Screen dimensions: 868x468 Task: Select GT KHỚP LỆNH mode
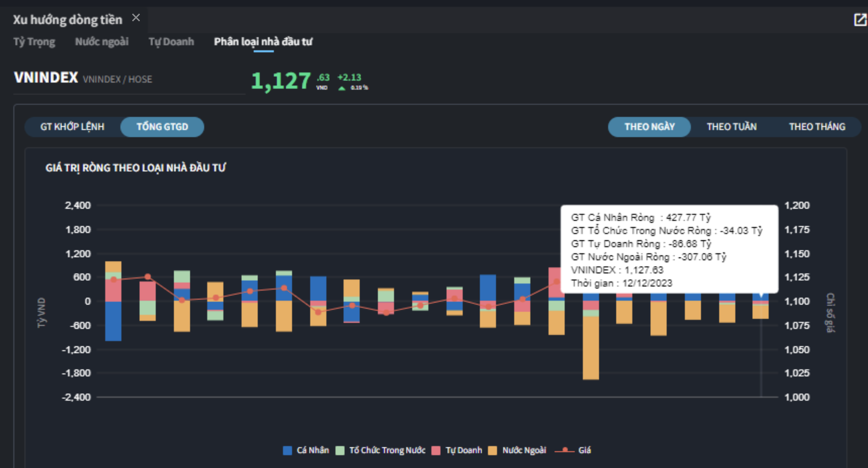[x=72, y=127]
